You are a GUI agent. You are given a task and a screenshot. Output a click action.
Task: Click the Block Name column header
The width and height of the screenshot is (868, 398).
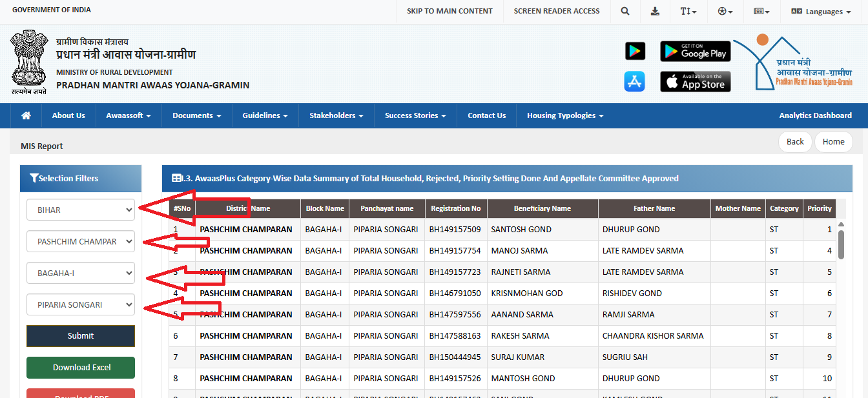tap(325, 208)
